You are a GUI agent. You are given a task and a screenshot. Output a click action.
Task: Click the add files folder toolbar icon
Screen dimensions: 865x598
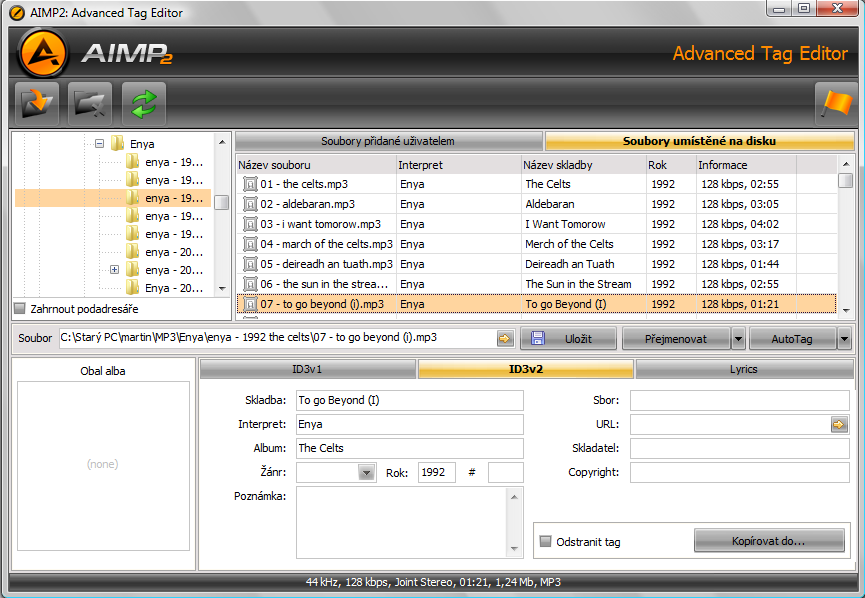[37, 104]
